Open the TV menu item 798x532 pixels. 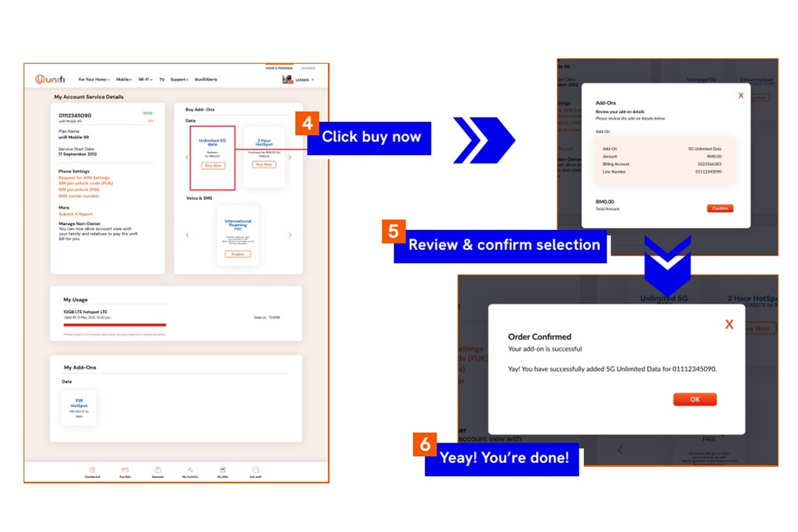click(162, 80)
